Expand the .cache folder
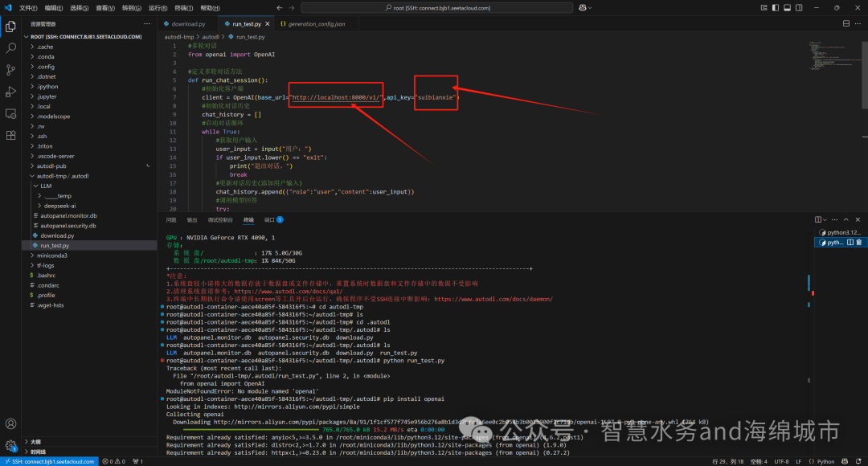This screenshot has height=466, width=868. click(x=90, y=47)
